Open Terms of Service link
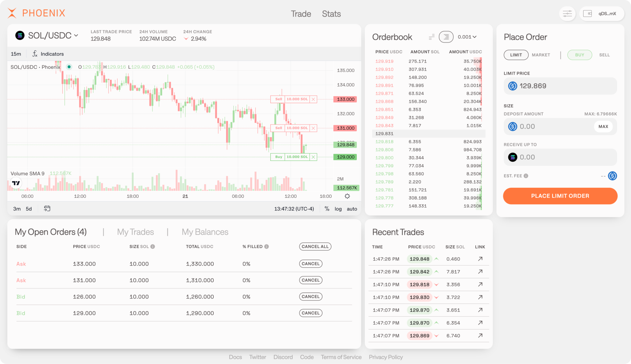 pos(341,357)
